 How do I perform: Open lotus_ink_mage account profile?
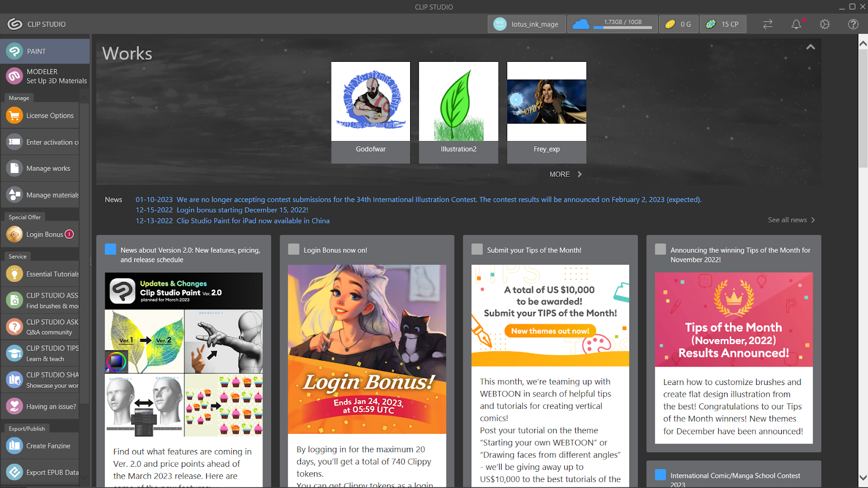click(526, 24)
